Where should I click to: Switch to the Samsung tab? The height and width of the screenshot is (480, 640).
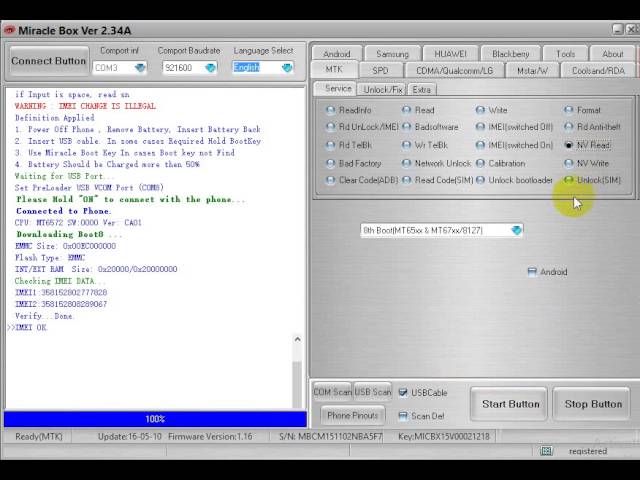[x=392, y=54]
